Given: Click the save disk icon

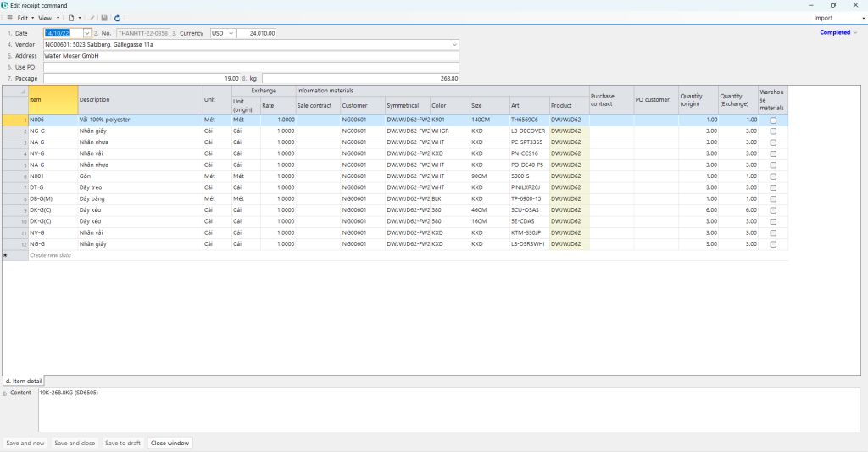Looking at the screenshot, I should [x=104, y=18].
